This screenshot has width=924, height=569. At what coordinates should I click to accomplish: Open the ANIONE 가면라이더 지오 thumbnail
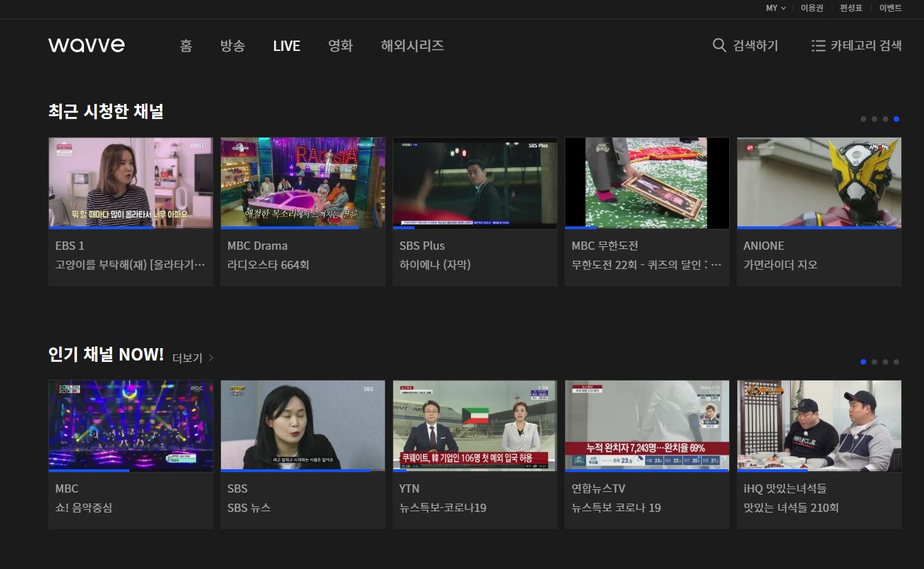point(819,183)
